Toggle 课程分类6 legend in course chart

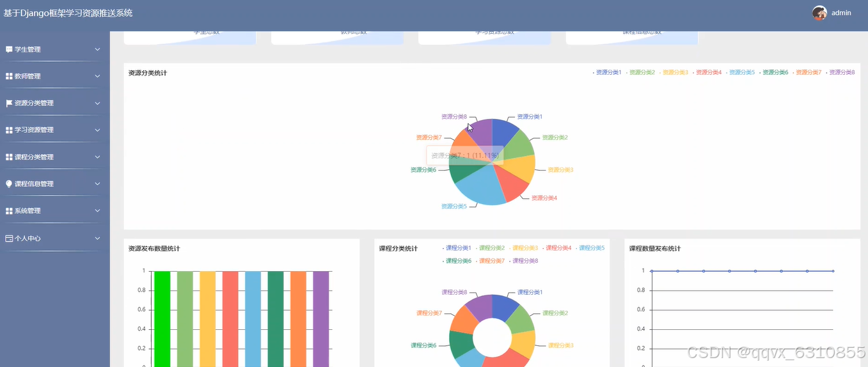point(457,261)
